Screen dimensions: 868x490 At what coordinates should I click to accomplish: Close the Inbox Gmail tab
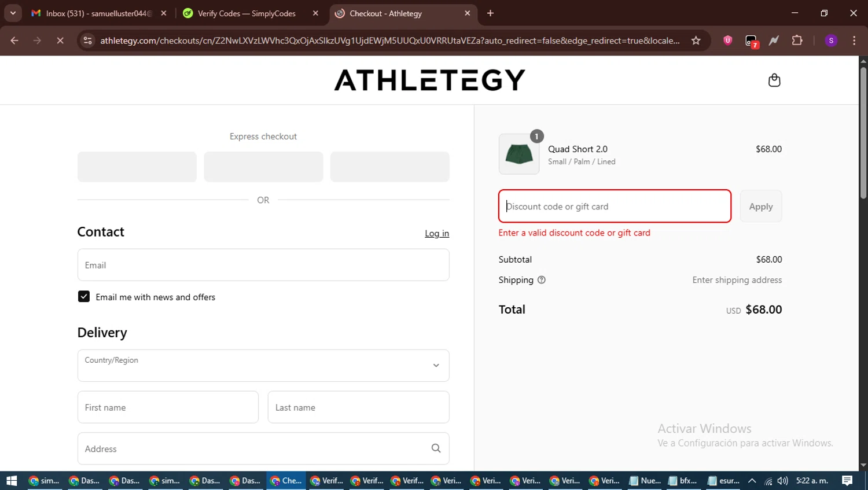coord(164,13)
